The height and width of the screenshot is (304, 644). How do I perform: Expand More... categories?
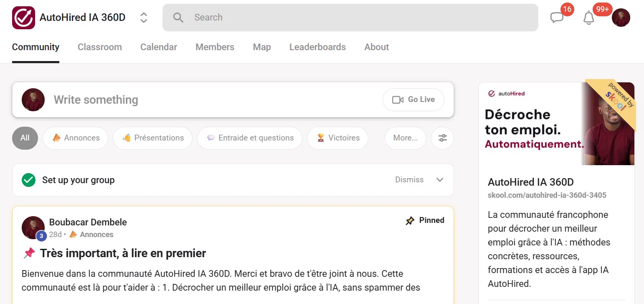point(405,138)
